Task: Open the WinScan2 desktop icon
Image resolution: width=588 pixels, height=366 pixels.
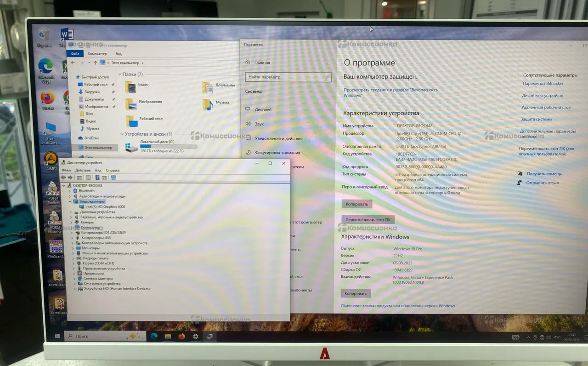Action: [x=56, y=249]
